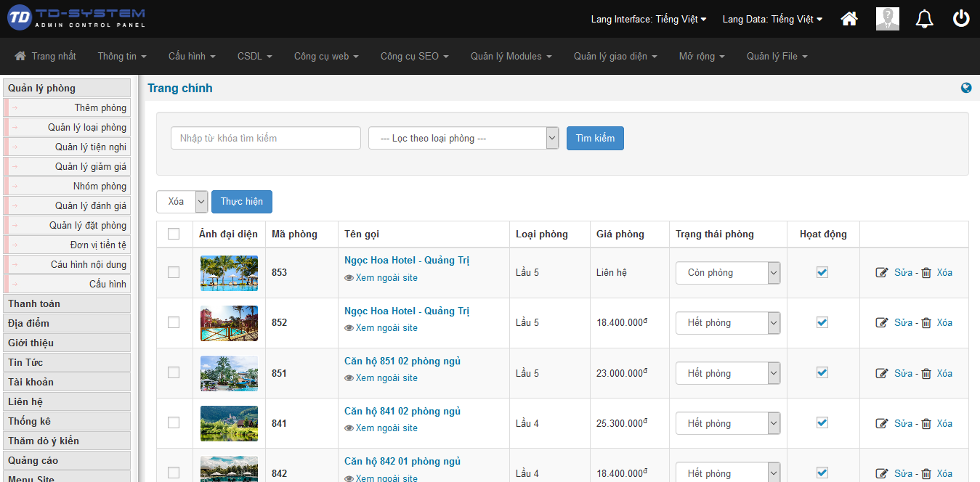Image resolution: width=980 pixels, height=482 pixels.
Task: Open the user avatar profile icon
Action: point(887,19)
